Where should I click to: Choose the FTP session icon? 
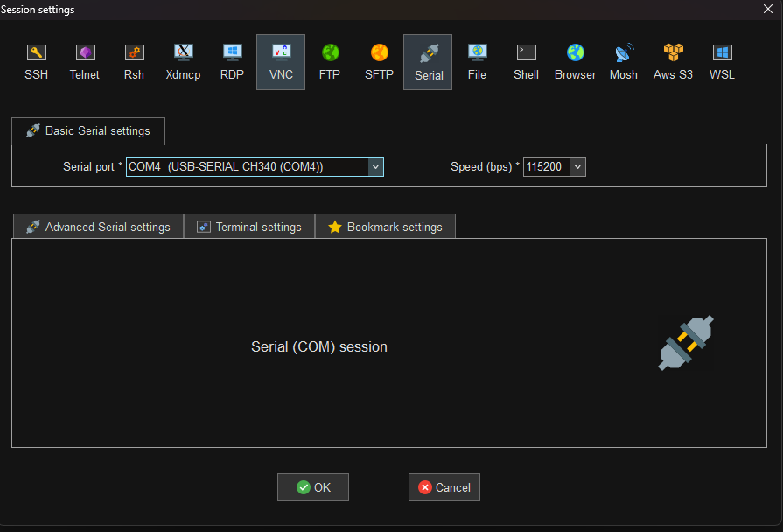coord(330,62)
